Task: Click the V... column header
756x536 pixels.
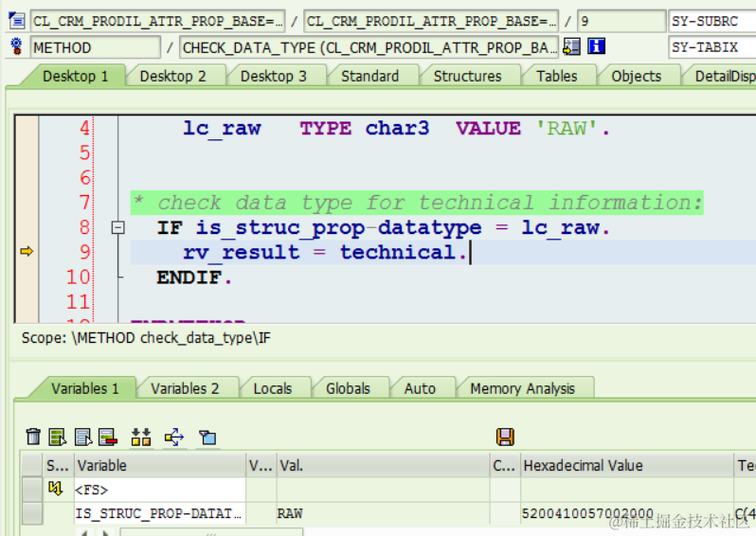Action: (261, 465)
